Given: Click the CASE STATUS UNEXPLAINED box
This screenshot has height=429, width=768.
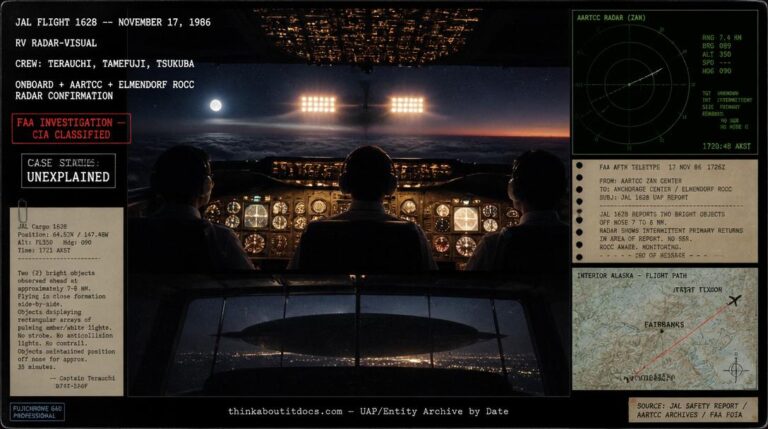Looking at the screenshot, I should coord(69,170).
